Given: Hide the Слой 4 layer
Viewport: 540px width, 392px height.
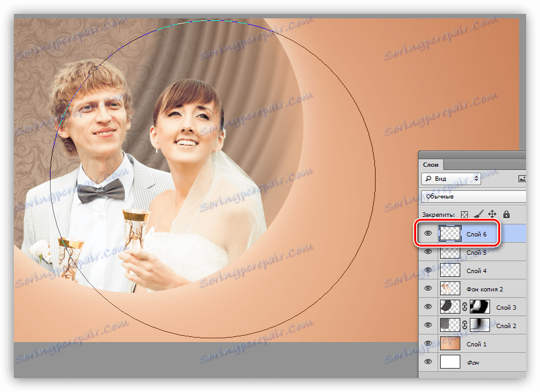Looking at the screenshot, I should click(428, 270).
